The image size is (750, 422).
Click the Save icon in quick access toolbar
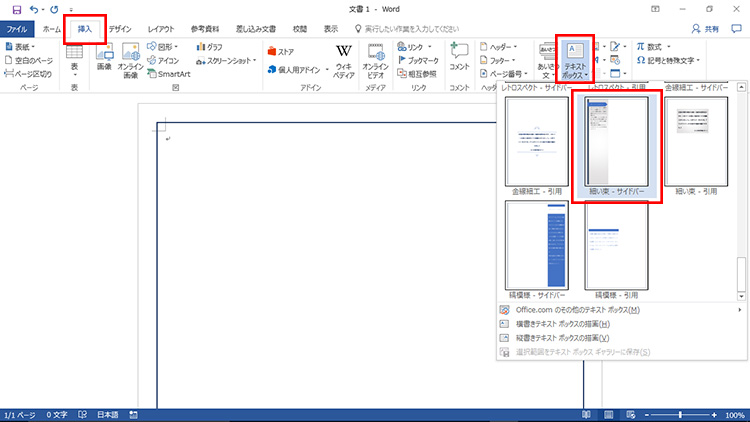pos(16,9)
